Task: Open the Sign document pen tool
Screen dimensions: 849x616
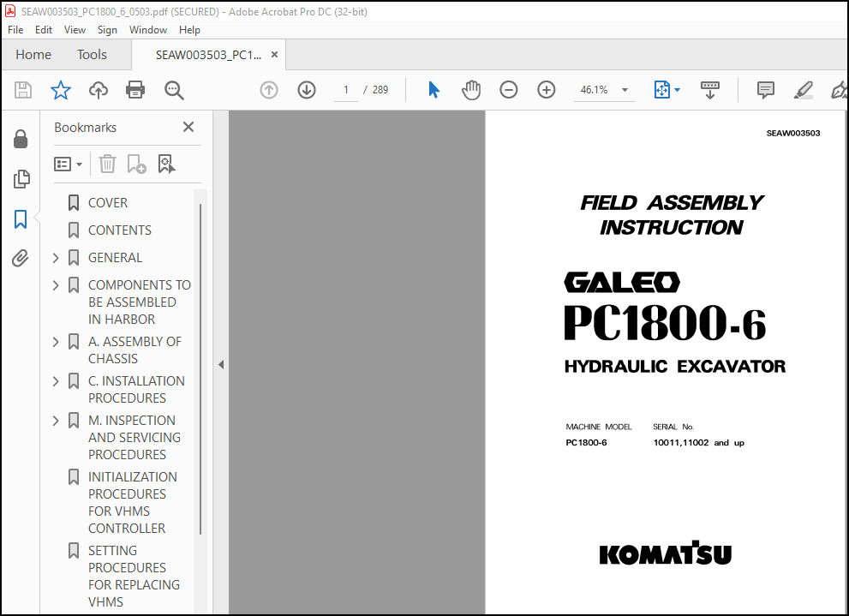Action: pyautogui.click(x=840, y=90)
